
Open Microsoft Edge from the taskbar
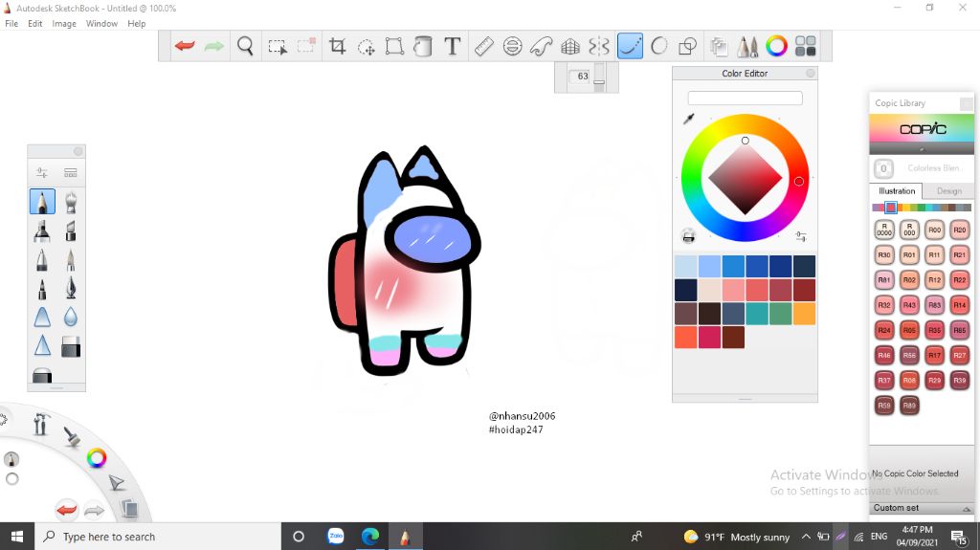[370, 537]
